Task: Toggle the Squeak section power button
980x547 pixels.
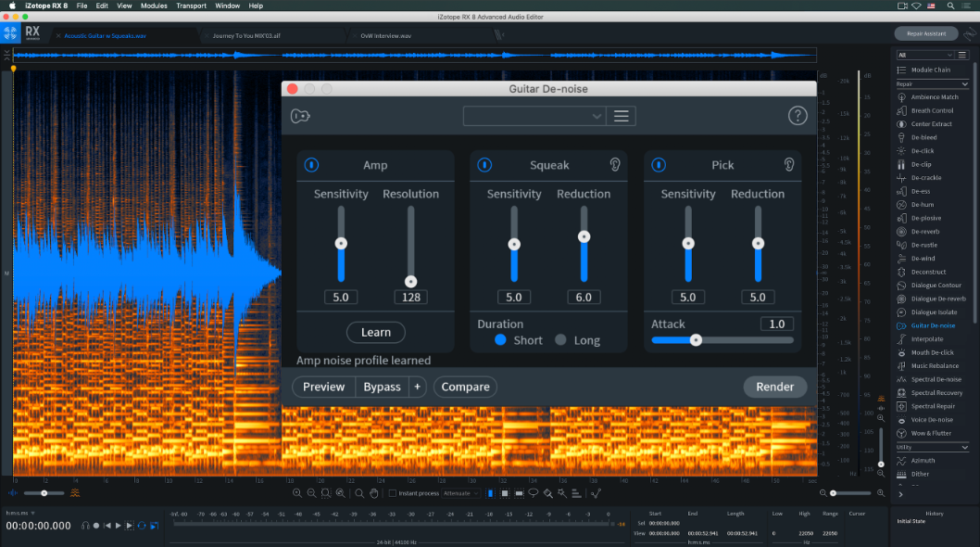Action: [x=484, y=165]
